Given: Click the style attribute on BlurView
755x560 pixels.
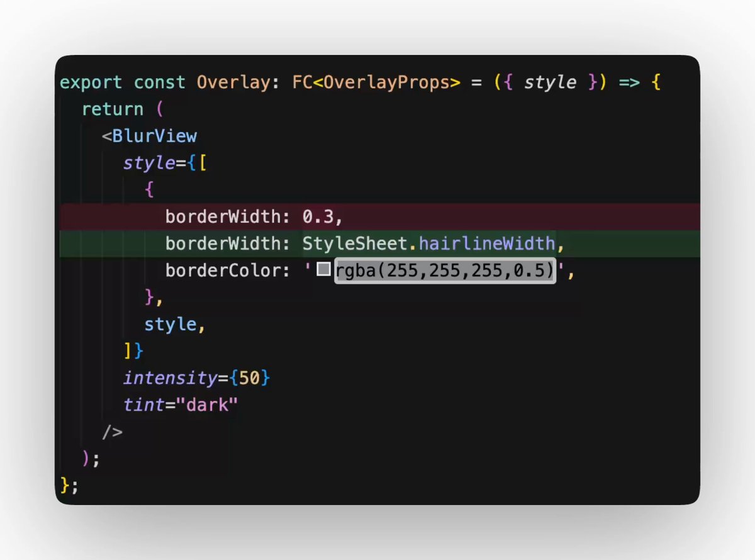Looking at the screenshot, I should (149, 163).
